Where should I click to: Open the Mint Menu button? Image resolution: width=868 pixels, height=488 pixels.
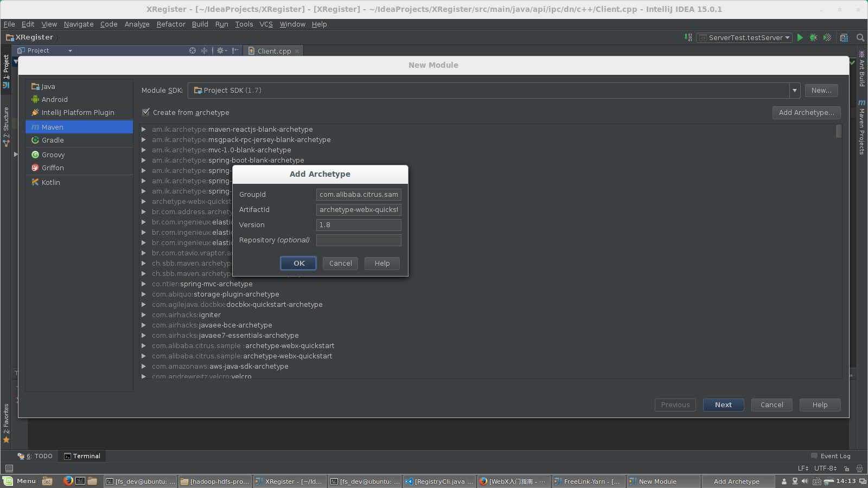coord(20,481)
